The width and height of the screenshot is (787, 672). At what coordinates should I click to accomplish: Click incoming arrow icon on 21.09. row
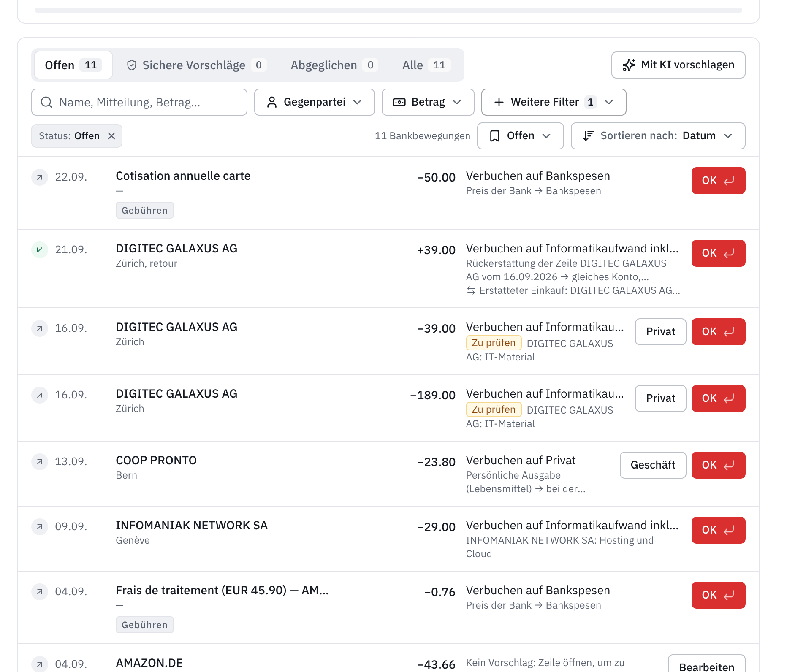click(x=40, y=250)
